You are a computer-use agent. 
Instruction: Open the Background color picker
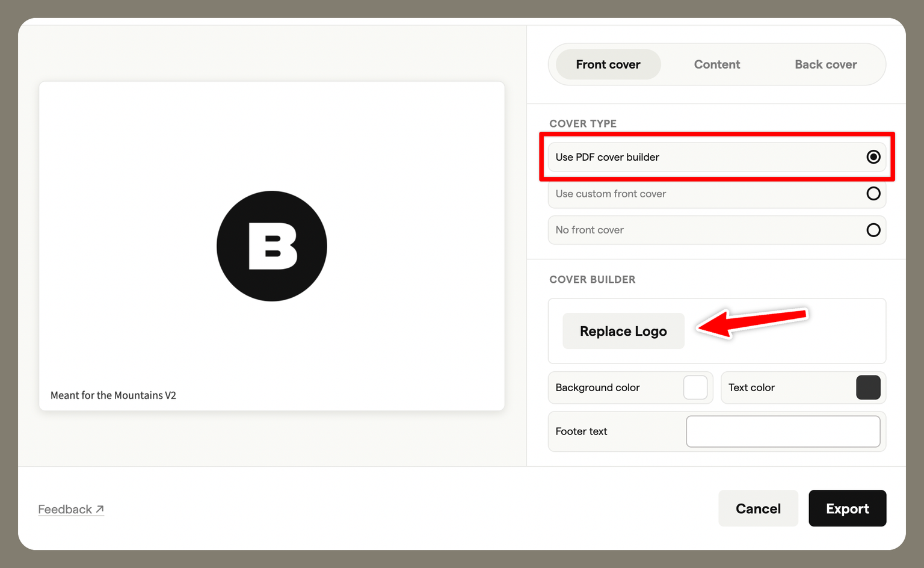pos(695,387)
